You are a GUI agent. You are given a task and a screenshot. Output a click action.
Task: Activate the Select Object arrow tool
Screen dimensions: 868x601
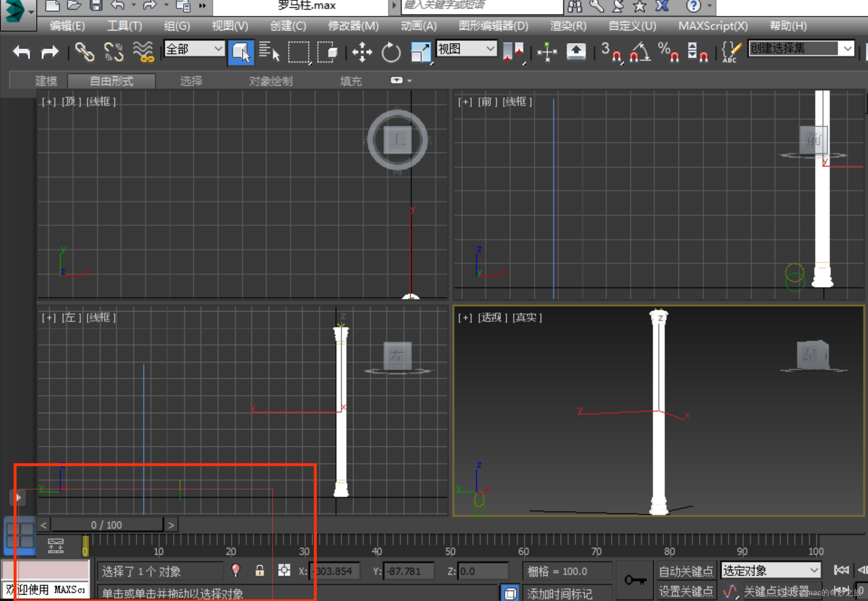241,52
